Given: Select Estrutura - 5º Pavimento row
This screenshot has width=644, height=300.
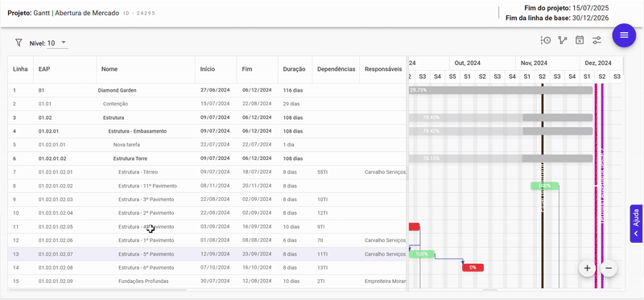Looking at the screenshot, I should [x=207, y=254].
